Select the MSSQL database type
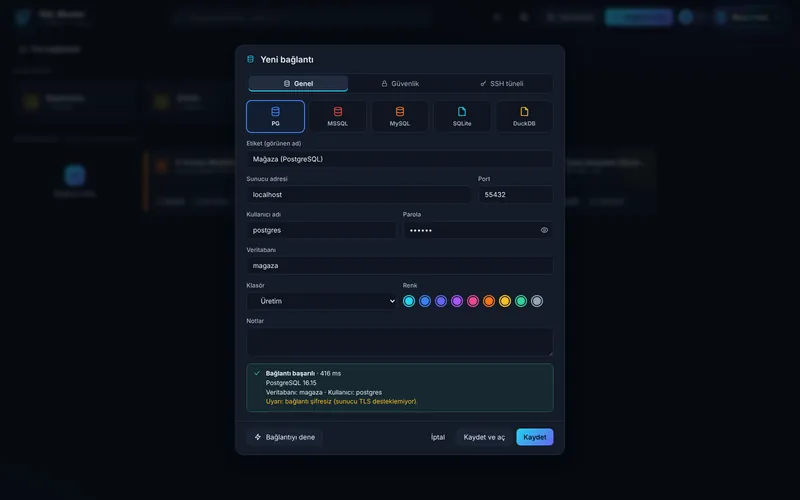 click(338, 116)
